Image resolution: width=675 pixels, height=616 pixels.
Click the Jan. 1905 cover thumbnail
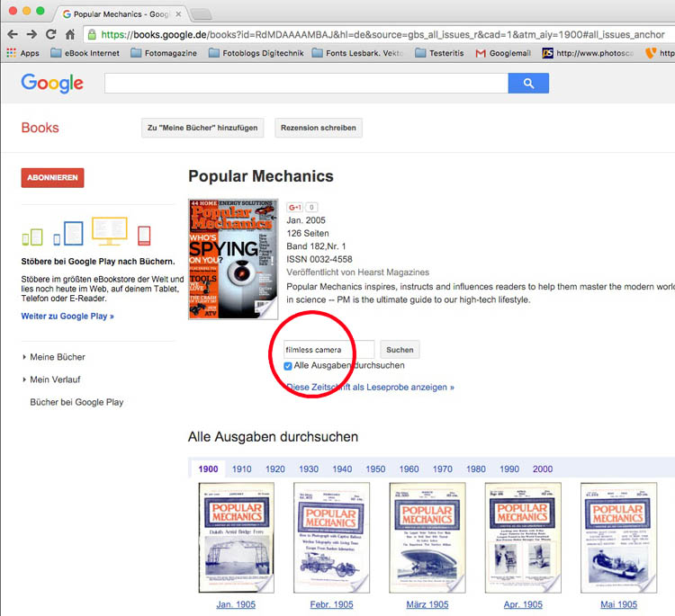[237, 538]
